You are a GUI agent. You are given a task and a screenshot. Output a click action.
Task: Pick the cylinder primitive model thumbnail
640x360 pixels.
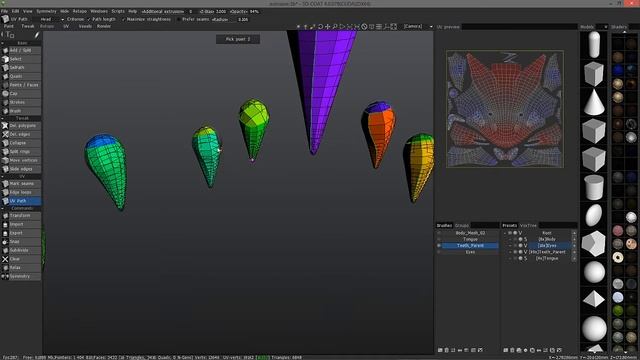[594, 187]
